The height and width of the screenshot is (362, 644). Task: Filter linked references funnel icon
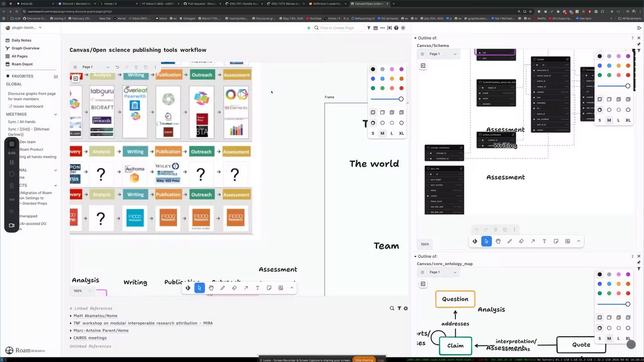coord(399,308)
